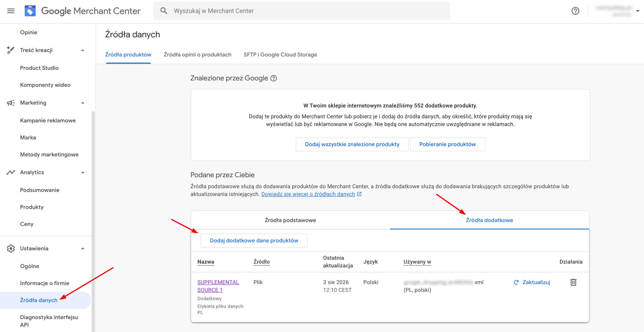Open Metody marketingowe in the sidebar
Viewport: 644px width, 332px height.
[49, 155]
